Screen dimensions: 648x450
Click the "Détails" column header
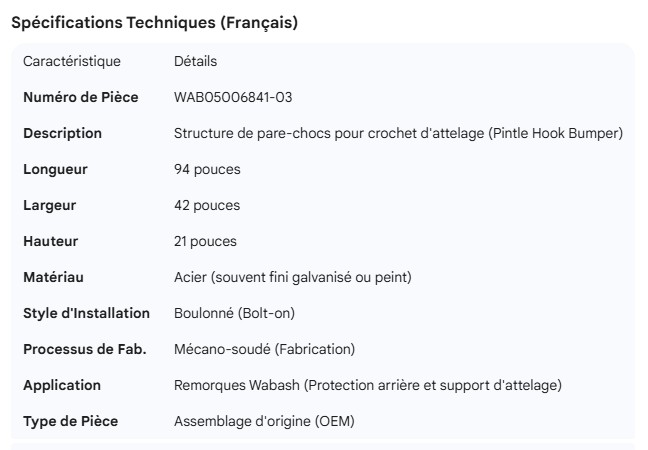(x=195, y=62)
